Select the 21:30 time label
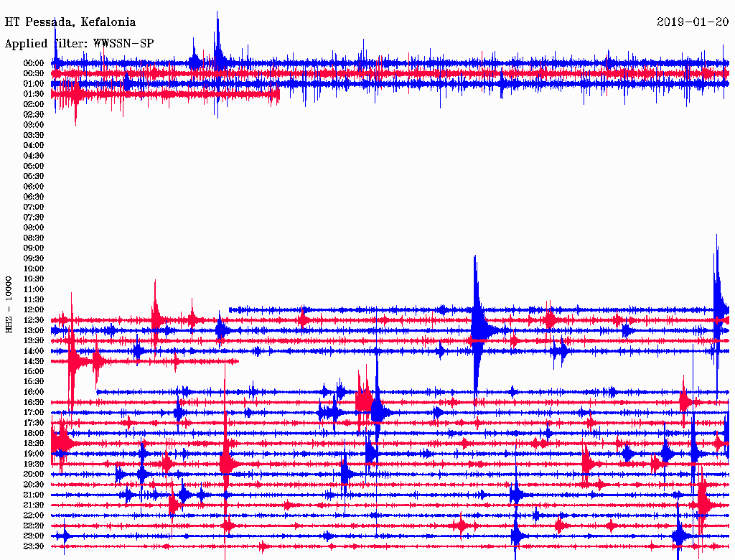Screen dimensions: 735x560 point(34,505)
